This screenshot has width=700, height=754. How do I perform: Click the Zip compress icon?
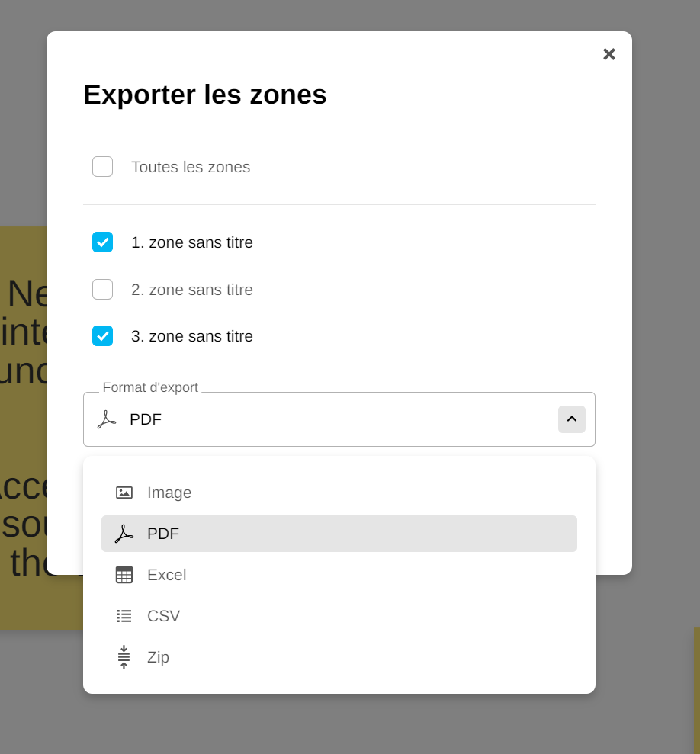124,657
